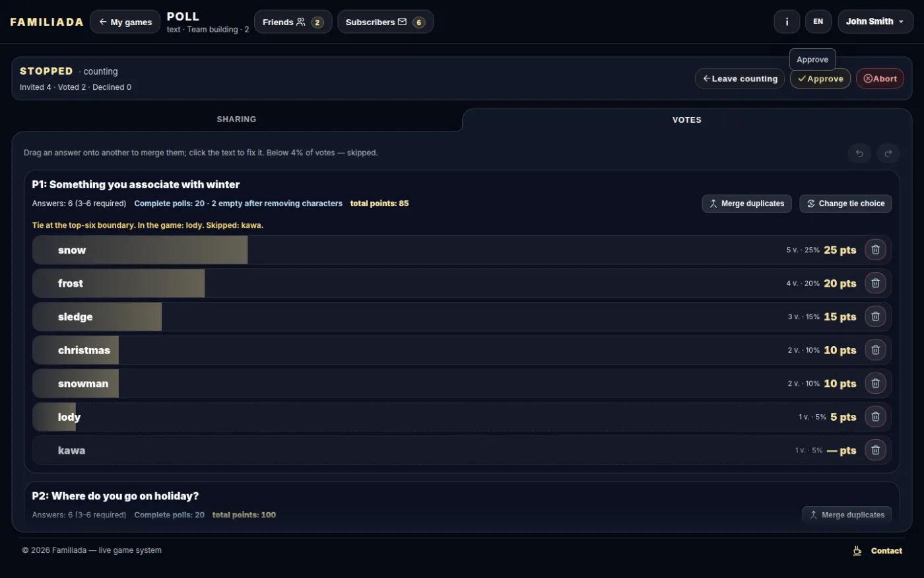Click the STOPPED status label
The image size is (924, 578).
46,71
